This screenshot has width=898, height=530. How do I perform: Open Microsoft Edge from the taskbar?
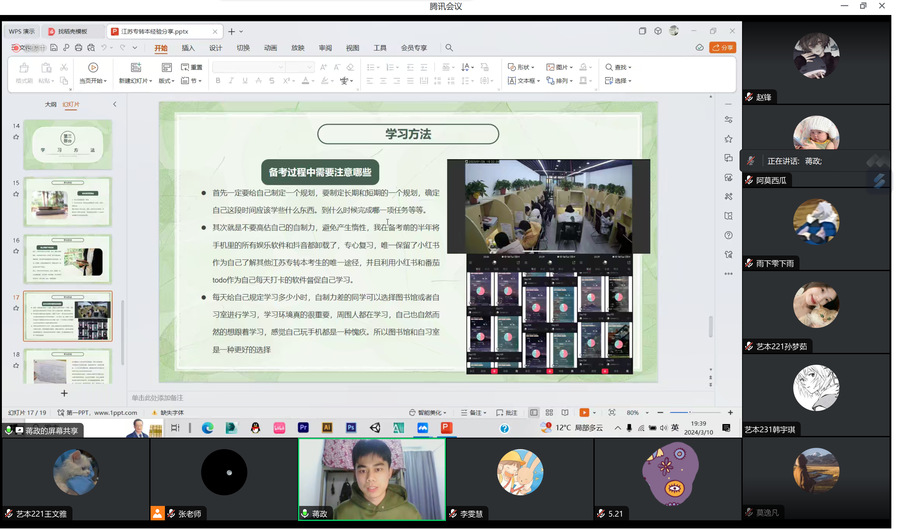tap(208, 428)
